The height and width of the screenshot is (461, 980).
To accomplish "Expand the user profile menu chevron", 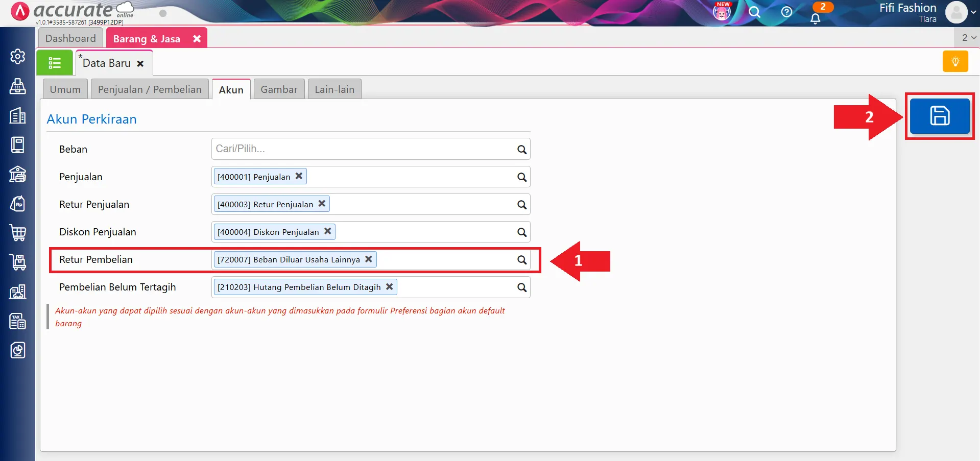I will tap(973, 12).
